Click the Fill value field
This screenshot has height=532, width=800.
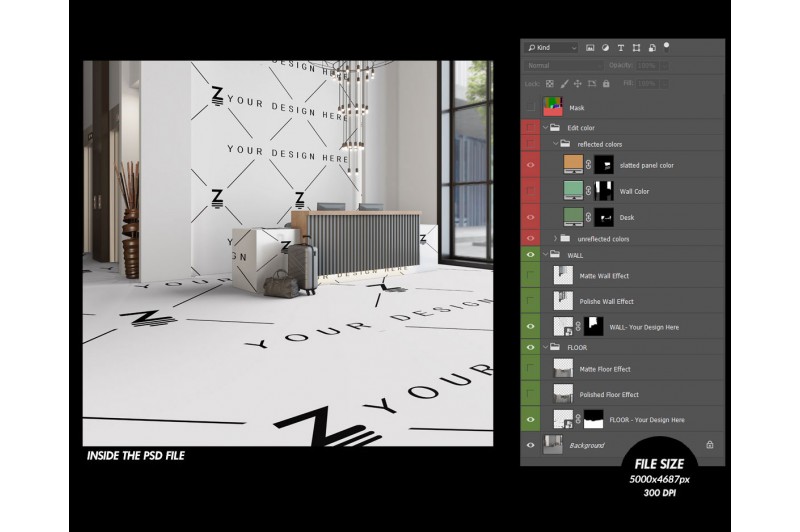[x=647, y=83]
